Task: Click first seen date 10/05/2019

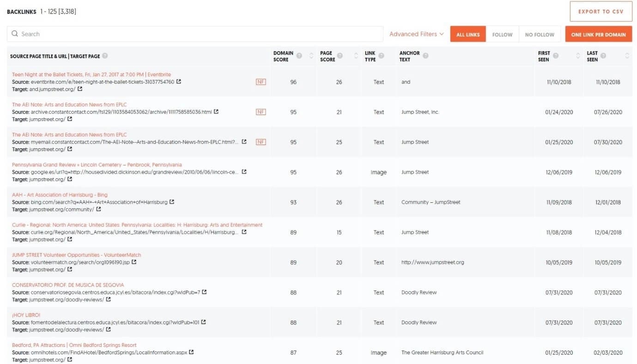Action: tap(559, 262)
